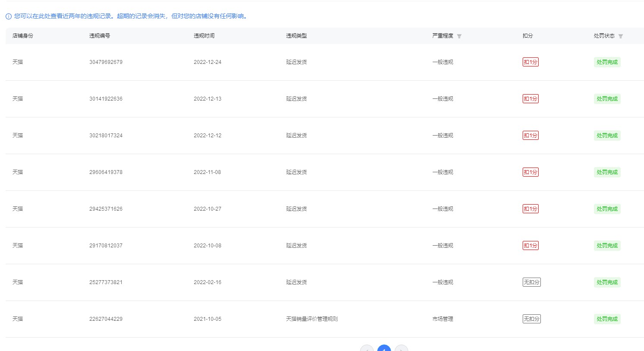Click 扣1分 tag in the 2022-11-08 row
The width and height of the screenshot is (644, 351).
pyautogui.click(x=530, y=172)
